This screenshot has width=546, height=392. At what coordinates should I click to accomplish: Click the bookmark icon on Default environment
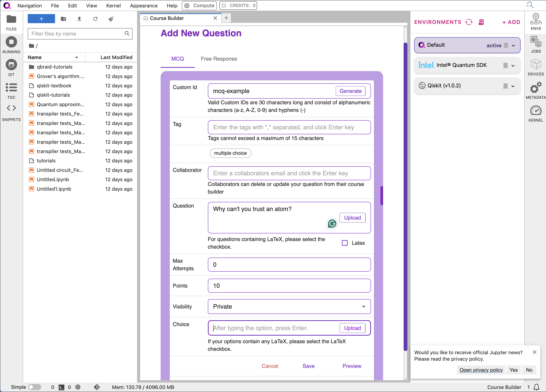(x=506, y=46)
